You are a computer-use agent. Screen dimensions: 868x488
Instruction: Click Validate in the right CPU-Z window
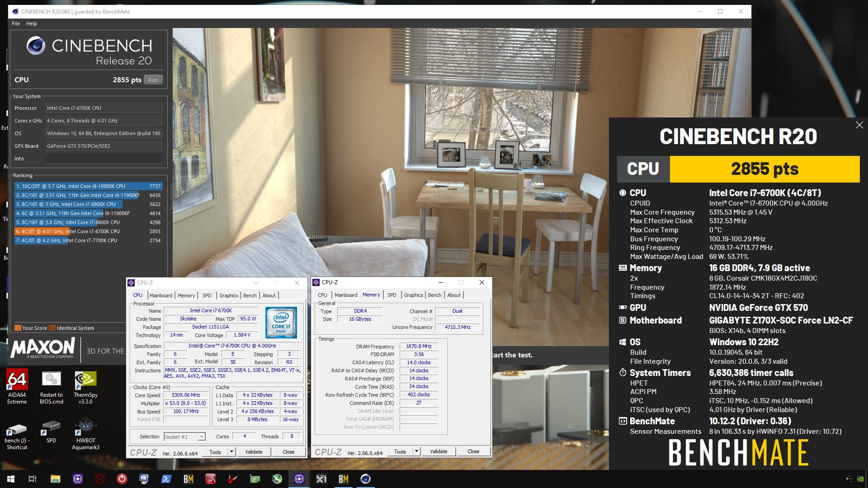click(x=439, y=451)
